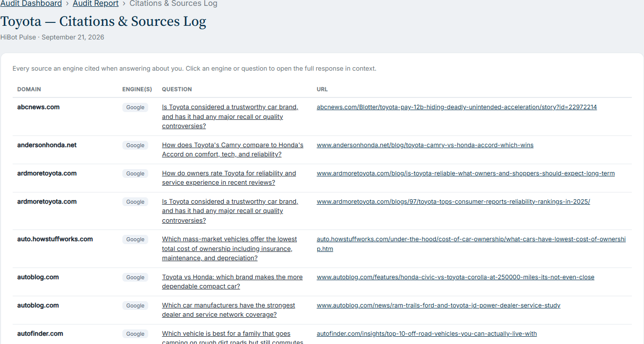
Task: Open the trustworthy car brand question in abcnews.com row
Action: click(x=230, y=116)
